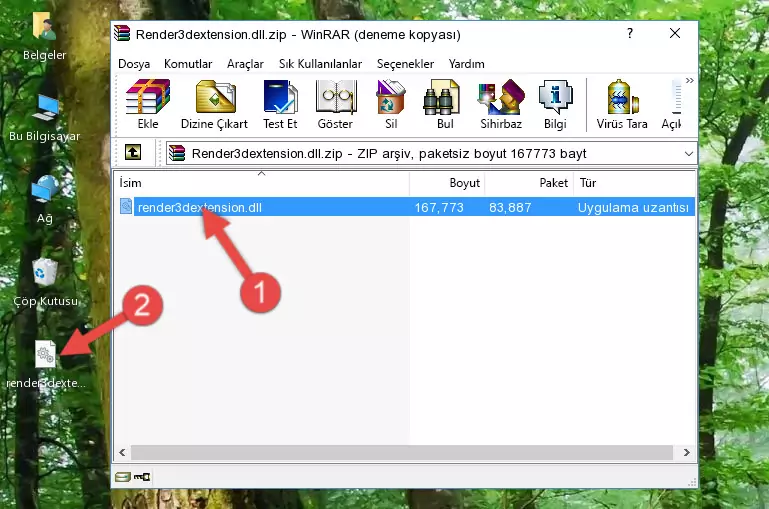Sort by the Boyut column header
The height and width of the screenshot is (509, 769).
click(447, 183)
